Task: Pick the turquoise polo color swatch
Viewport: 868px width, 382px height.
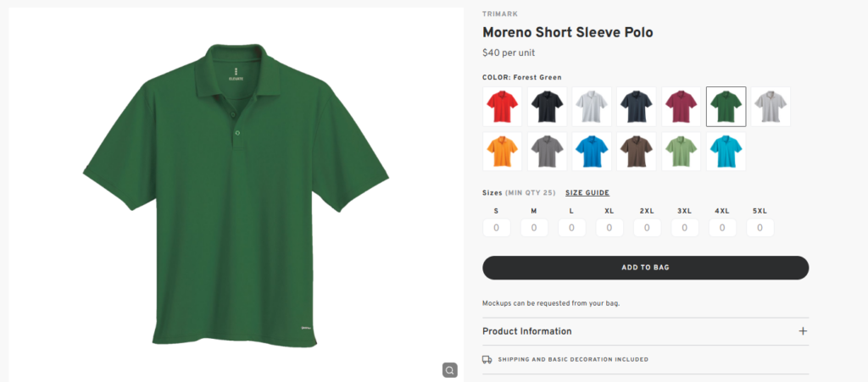Action: pyautogui.click(x=726, y=152)
